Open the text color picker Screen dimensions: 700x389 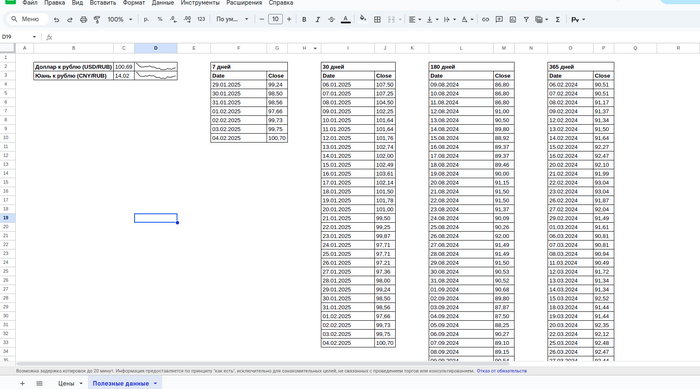tap(346, 20)
